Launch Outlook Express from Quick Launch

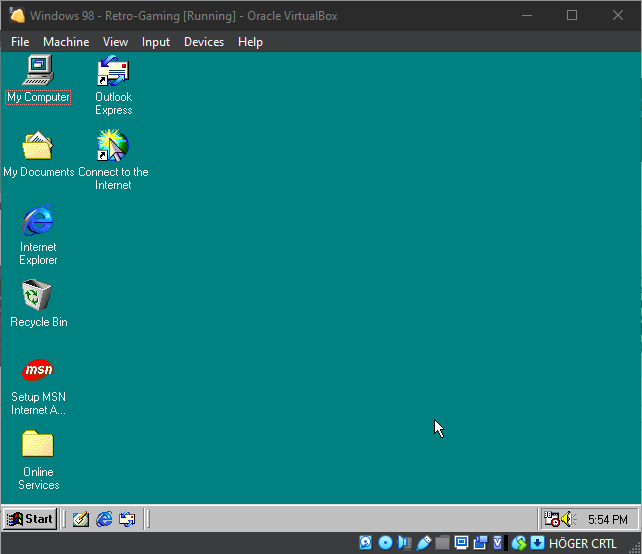point(127,519)
